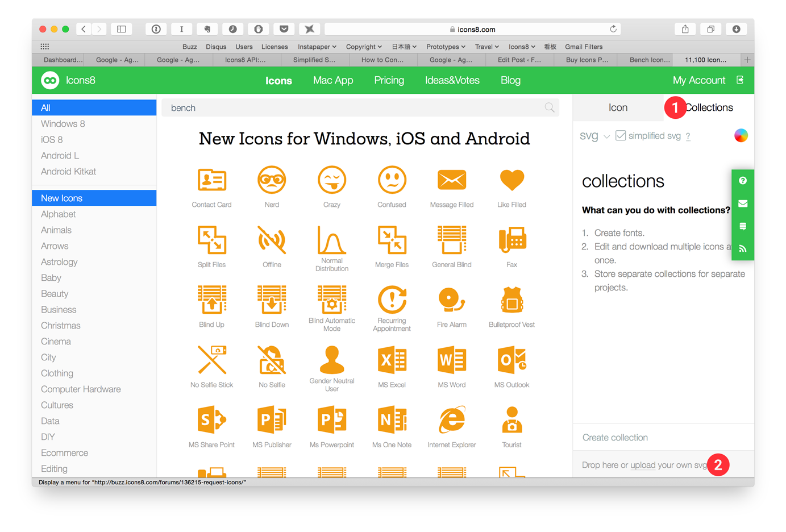
Task: Click the RSS icon in green side panel
Action: (742, 248)
